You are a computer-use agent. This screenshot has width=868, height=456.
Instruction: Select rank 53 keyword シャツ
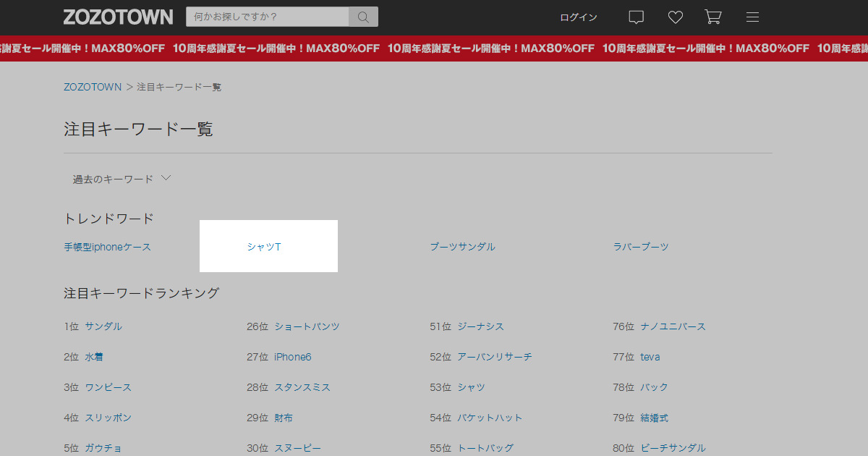point(471,387)
